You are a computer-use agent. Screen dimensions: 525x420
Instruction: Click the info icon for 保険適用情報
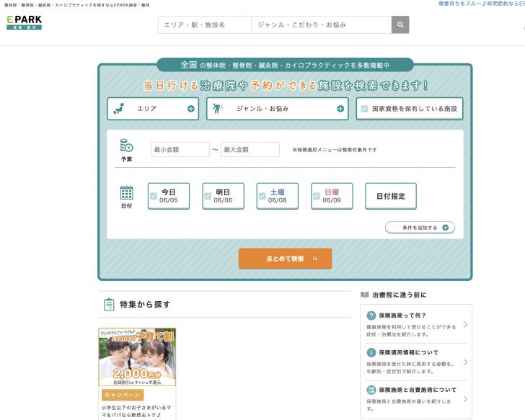coord(371,353)
